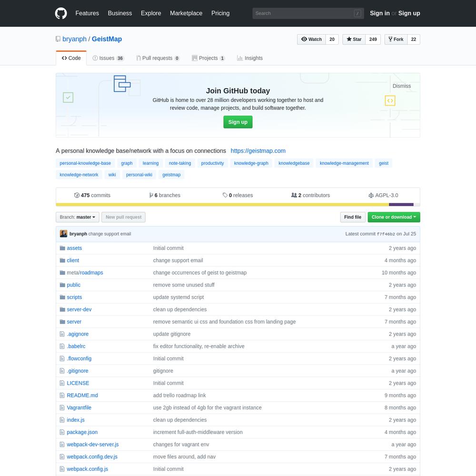Open the Branch: master dropdown

78,218
